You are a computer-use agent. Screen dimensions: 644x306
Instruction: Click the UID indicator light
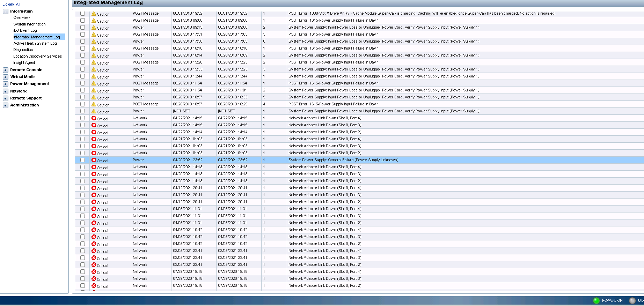click(632, 300)
